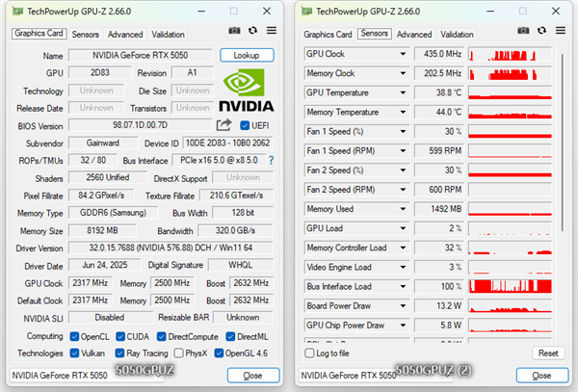578x392 pixels.
Task: Toggle the Vulkan checkbox
Action: (x=74, y=353)
